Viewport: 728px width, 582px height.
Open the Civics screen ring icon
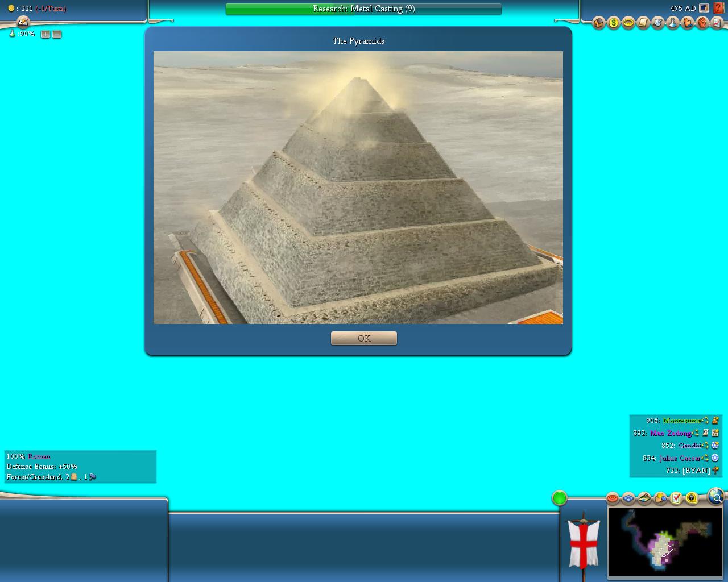pos(628,23)
